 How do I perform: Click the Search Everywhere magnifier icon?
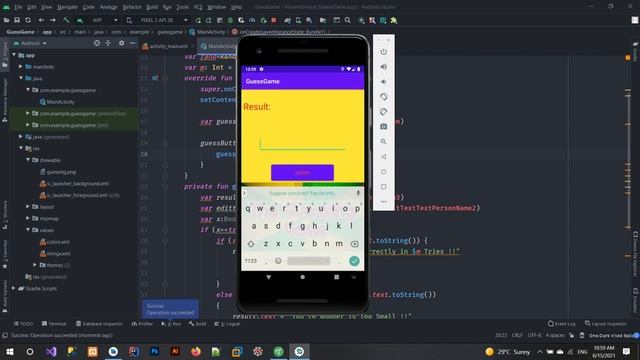coord(347,20)
